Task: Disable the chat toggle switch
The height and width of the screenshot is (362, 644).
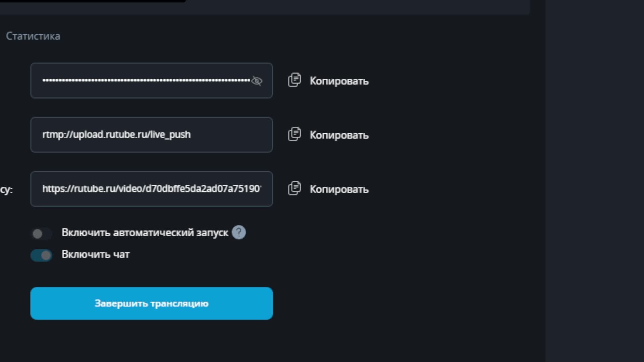Action: click(x=41, y=255)
